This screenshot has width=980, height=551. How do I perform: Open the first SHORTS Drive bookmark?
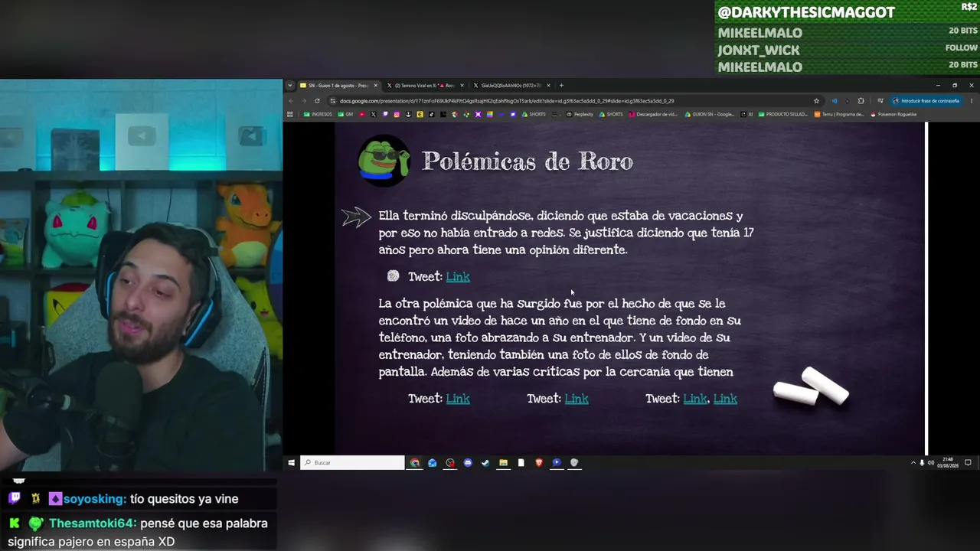[534, 115]
